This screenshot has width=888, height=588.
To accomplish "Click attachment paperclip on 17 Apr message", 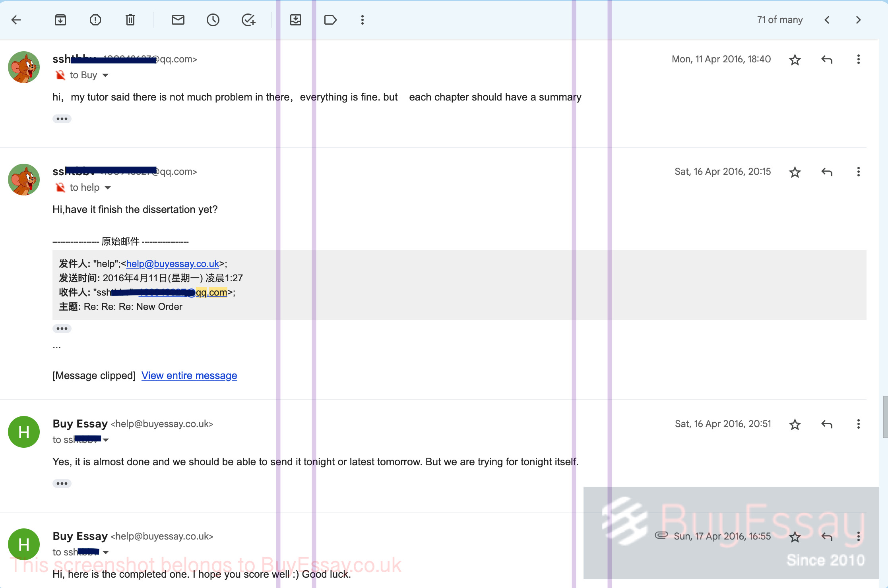I will pos(661,535).
